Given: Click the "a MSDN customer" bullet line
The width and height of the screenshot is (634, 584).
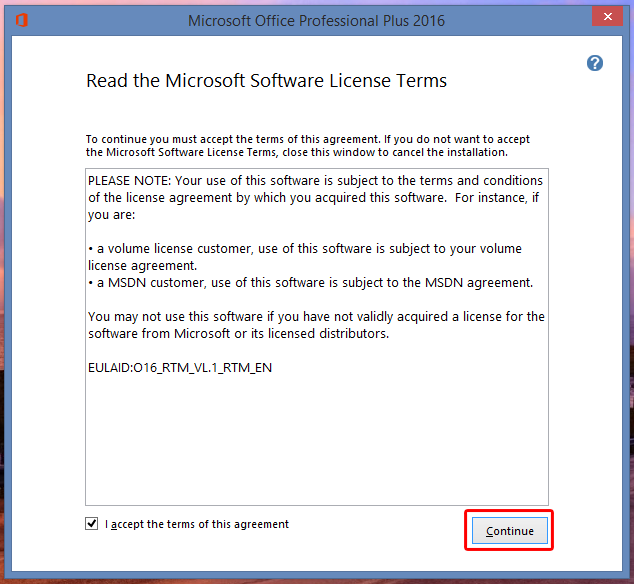Looking at the screenshot, I should tap(311, 283).
